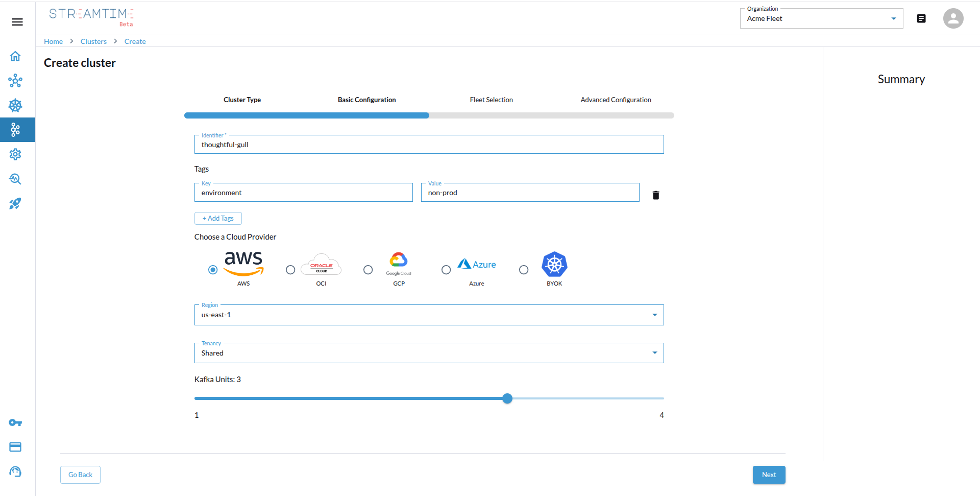Image resolution: width=980 pixels, height=496 pixels.
Task: Select the GCP radio button
Action: pos(368,270)
